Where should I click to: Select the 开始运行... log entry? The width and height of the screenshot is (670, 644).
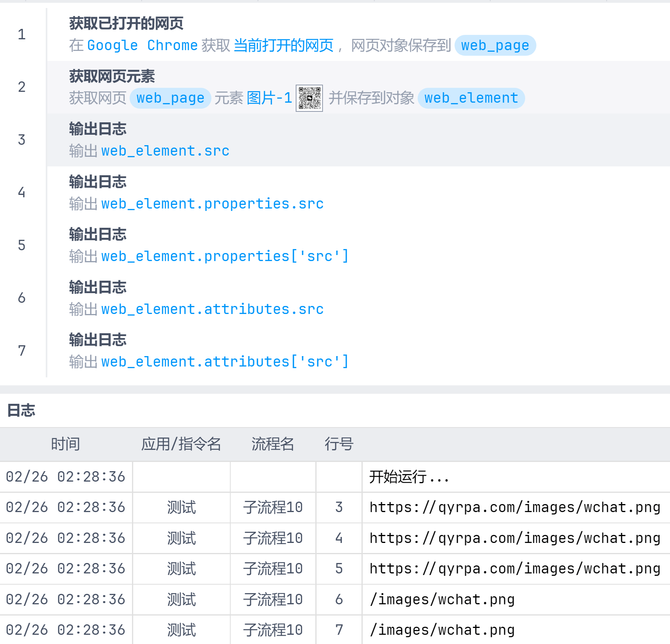[x=408, y=477]
